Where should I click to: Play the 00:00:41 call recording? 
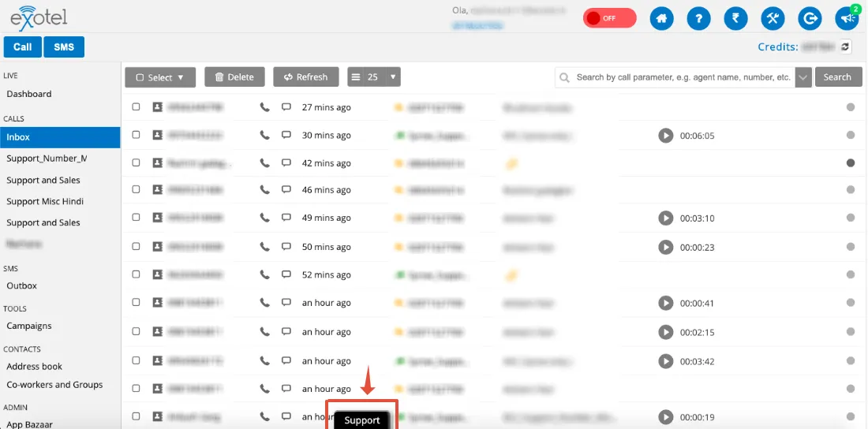click(665, 303)
